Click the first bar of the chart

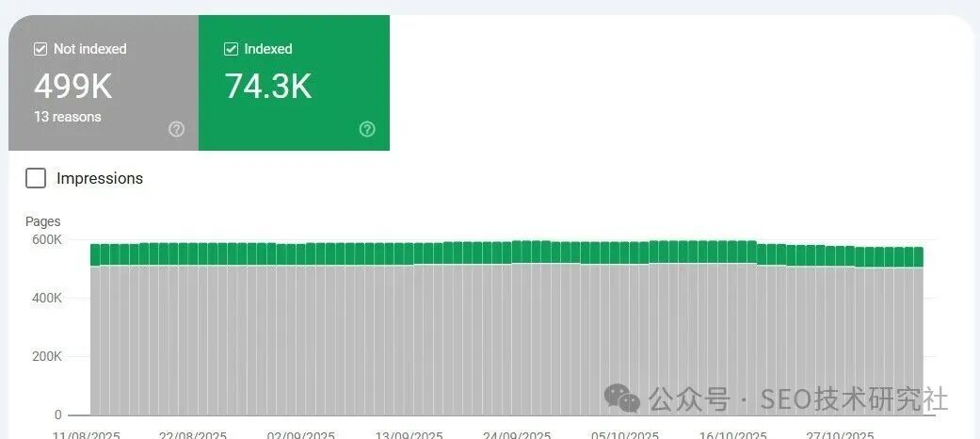pos(95,330)
